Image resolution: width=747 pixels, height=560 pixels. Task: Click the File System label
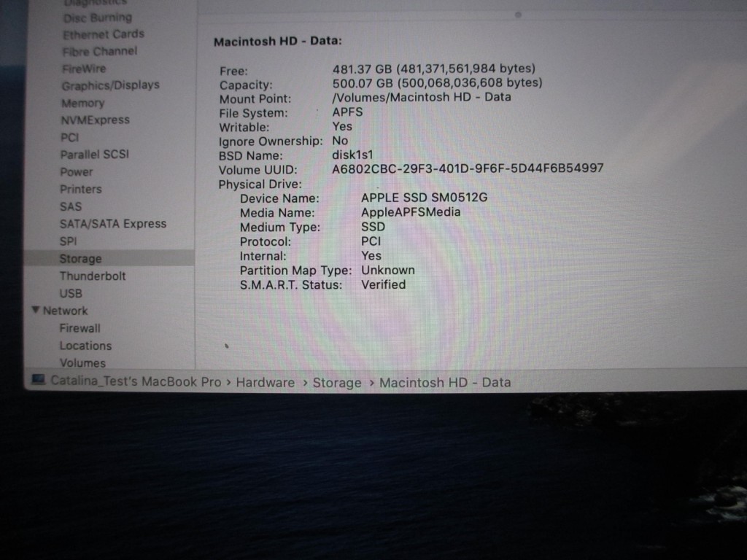click(253, 113)
